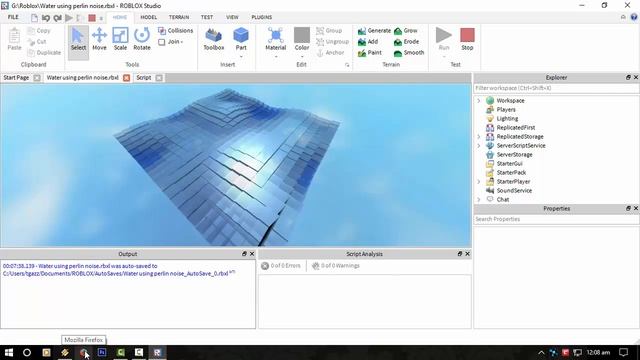Switch to the PLUGINS ribbon tab
Screen dimensions: 640x360
point(262,17)
